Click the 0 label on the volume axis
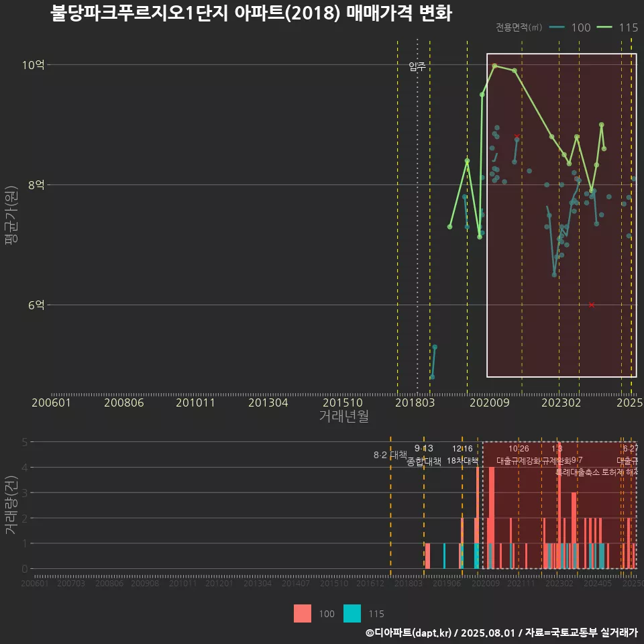Viewport: 644px width, 644px height. pyautogui.click(x=25, y=569)
